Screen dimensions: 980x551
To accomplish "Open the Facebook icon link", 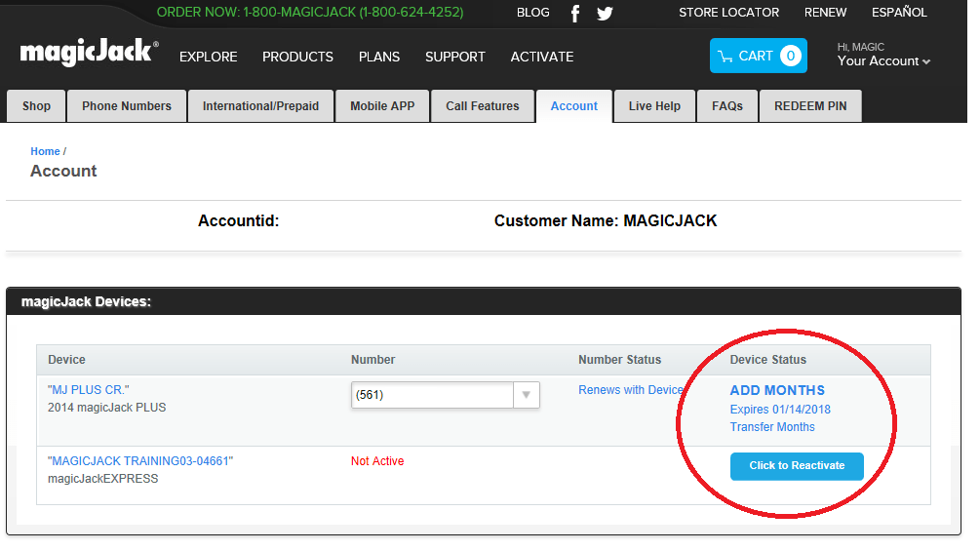I will pyautogui.click(x=575, y=13).
